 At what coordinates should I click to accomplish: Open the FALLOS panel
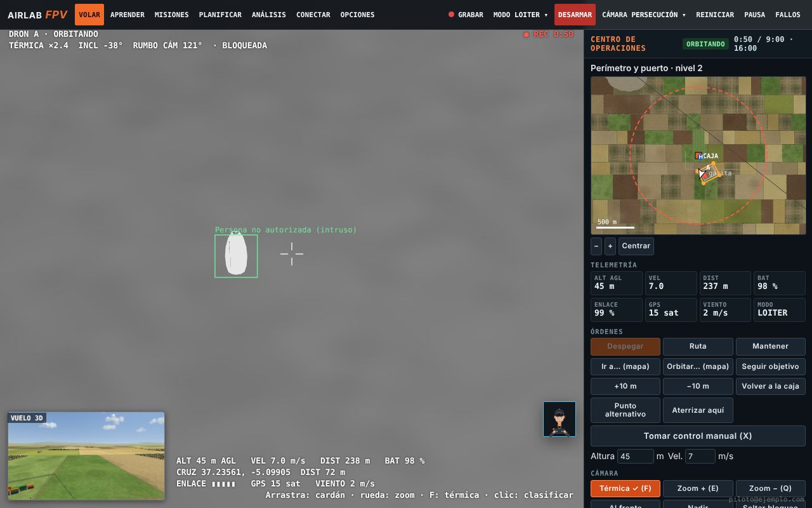click(788, 15)
